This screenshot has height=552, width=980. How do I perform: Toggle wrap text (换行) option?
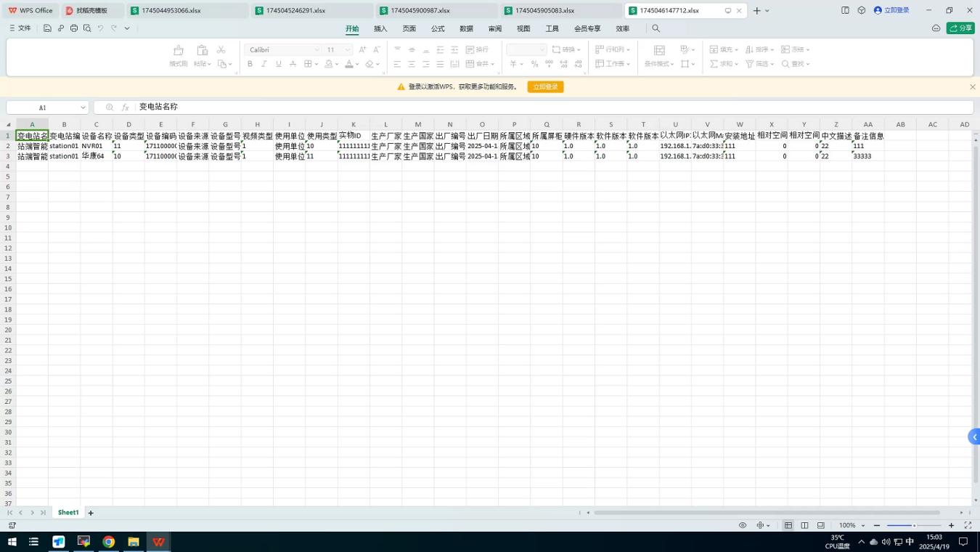click(x=477, y=49)
